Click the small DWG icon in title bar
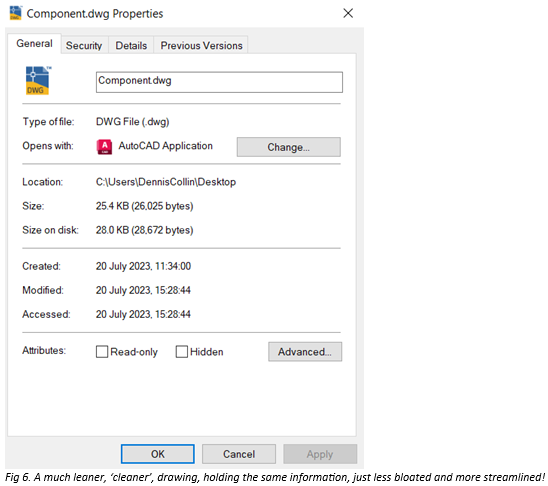The image size is (548, 486). 16,13
